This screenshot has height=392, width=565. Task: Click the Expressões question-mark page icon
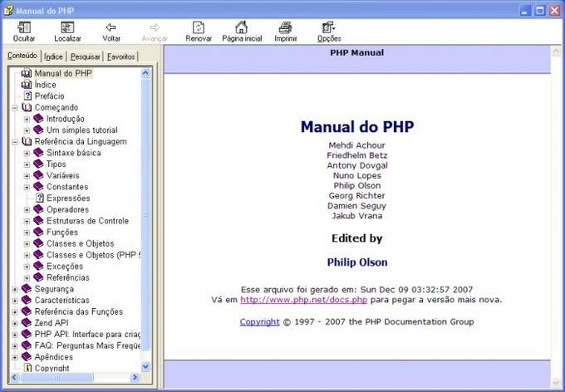(x=40, y=198)
